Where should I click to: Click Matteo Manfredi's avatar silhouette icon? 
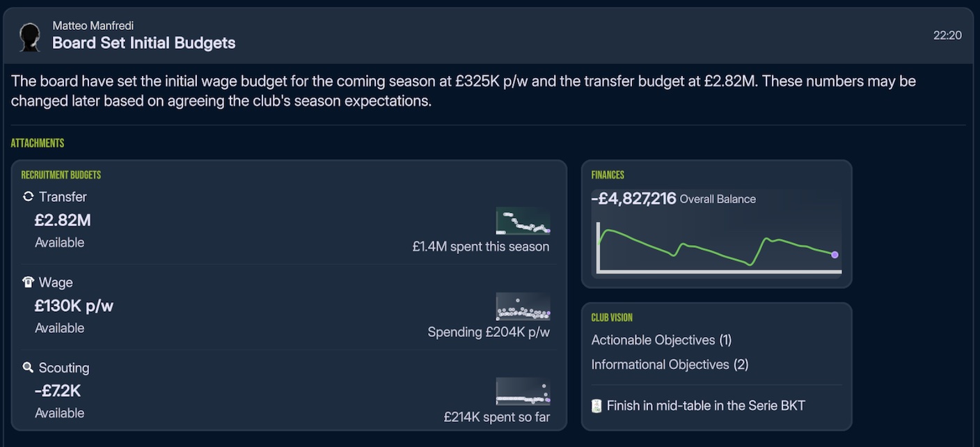pyautogui.click(x=29, y=37)
